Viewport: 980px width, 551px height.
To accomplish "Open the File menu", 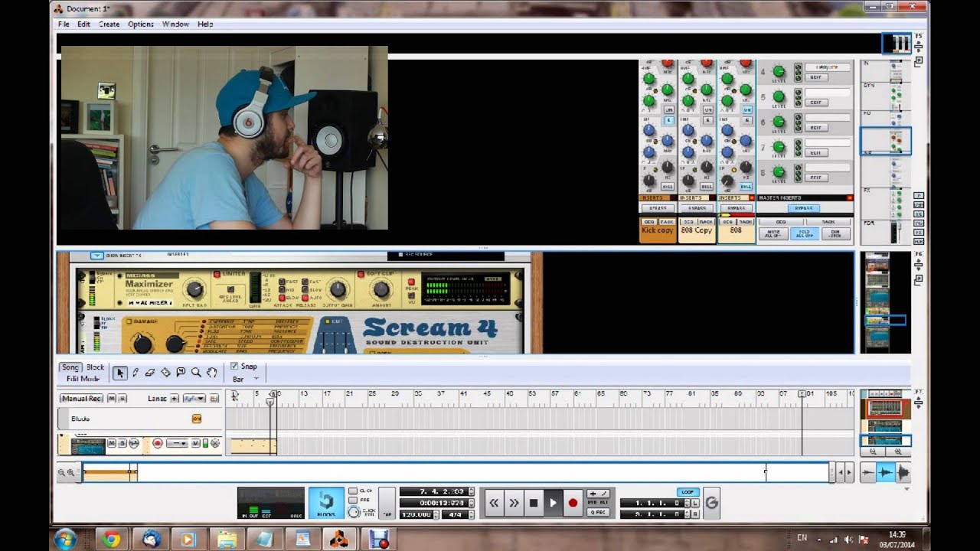I will pos(64,24).
